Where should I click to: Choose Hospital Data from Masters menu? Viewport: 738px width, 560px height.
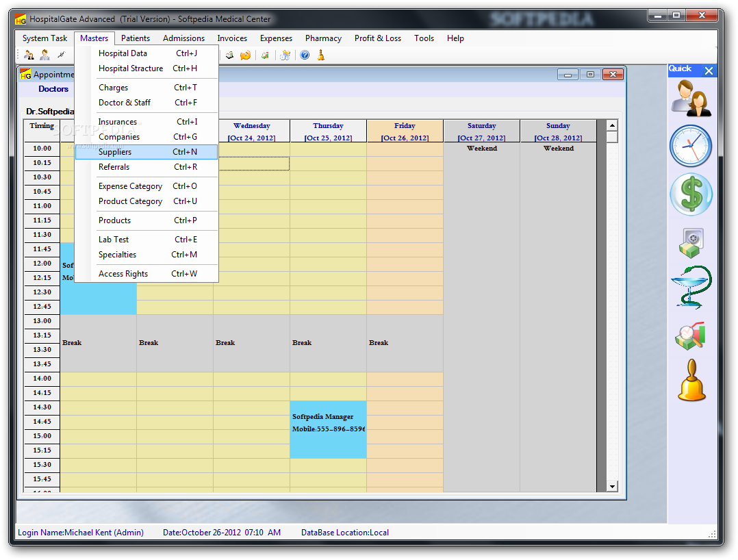[x=147, y=53]
